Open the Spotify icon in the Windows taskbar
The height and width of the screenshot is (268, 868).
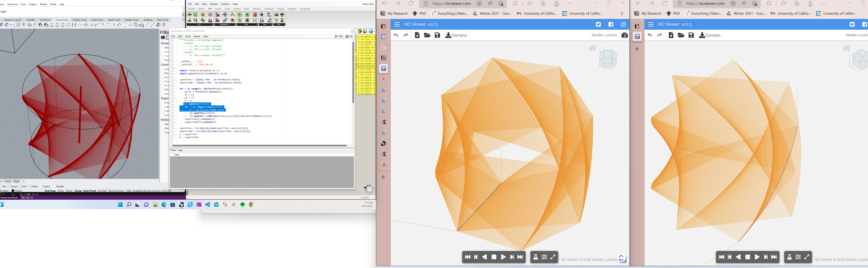pos(243,205)
